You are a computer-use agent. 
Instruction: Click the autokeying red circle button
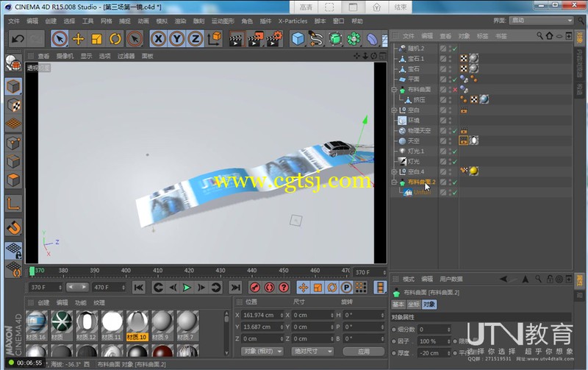tap(269, 288)
